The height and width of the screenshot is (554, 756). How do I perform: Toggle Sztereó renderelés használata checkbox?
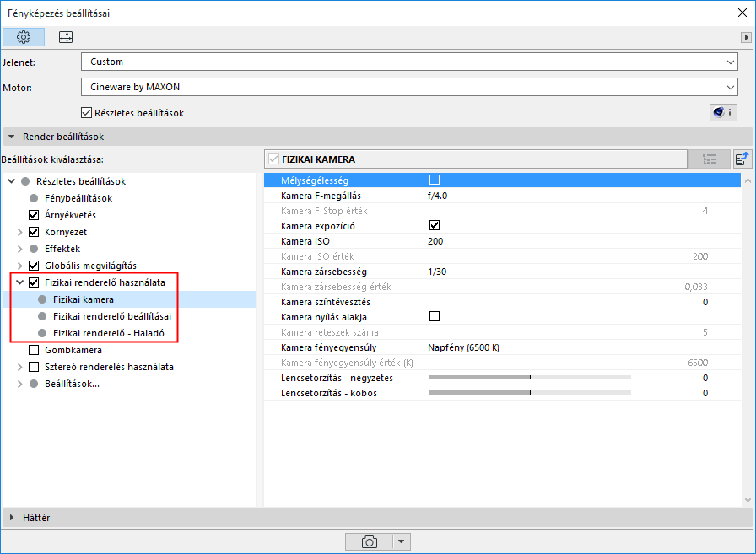[x=34, y=367]
